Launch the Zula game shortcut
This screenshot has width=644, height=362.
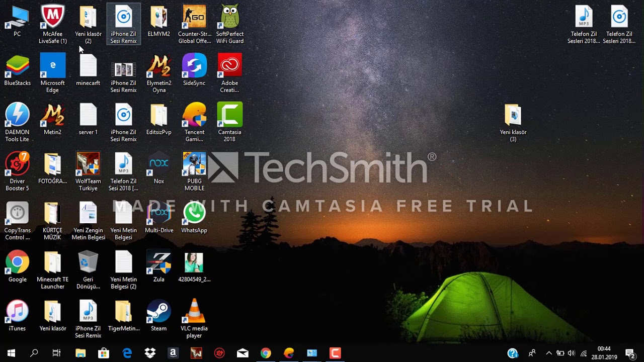(x=158, y=266)
